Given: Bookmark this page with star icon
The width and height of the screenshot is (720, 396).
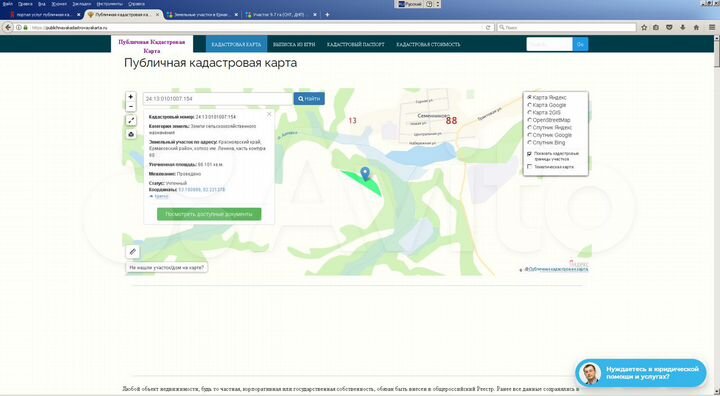Looking at the screenshot, I should point(644,28).
